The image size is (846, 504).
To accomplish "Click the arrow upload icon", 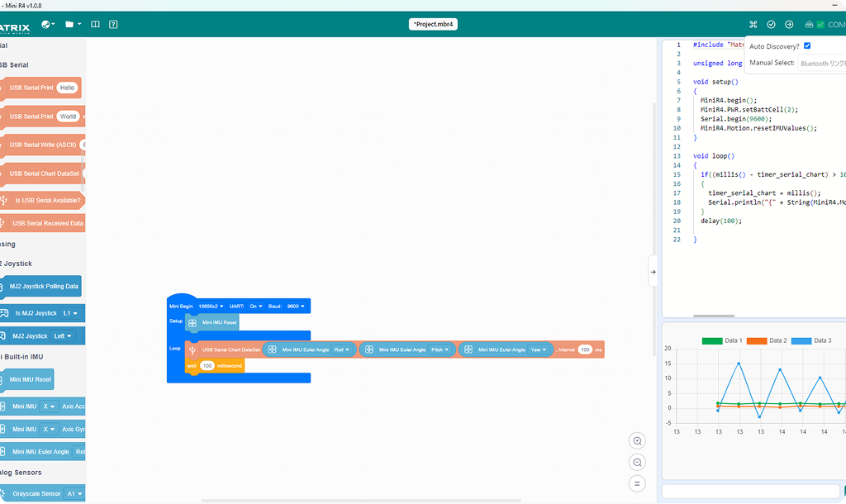I will pos(789,24).
